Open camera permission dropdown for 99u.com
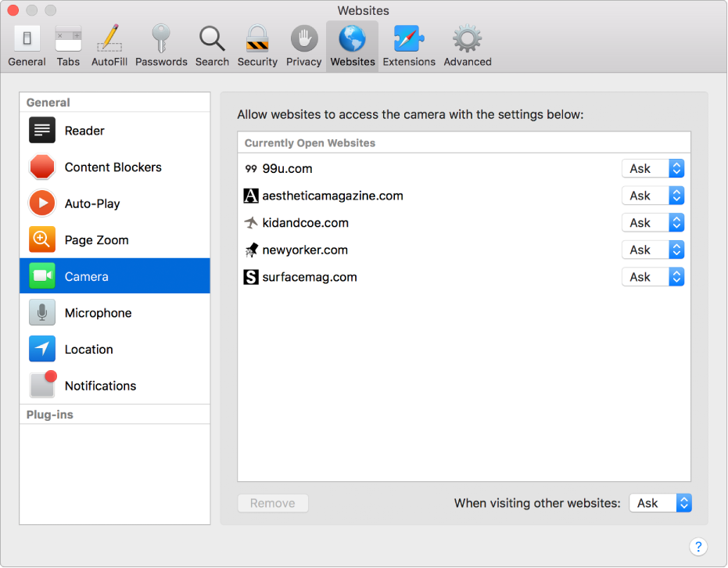 tap(653, 169)
